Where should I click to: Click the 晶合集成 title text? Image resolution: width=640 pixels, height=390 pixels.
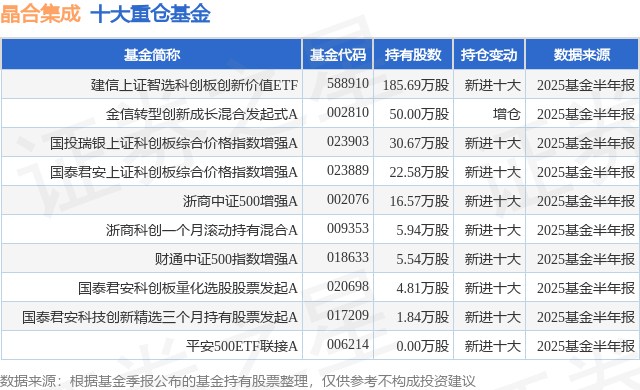pos(40,13)
